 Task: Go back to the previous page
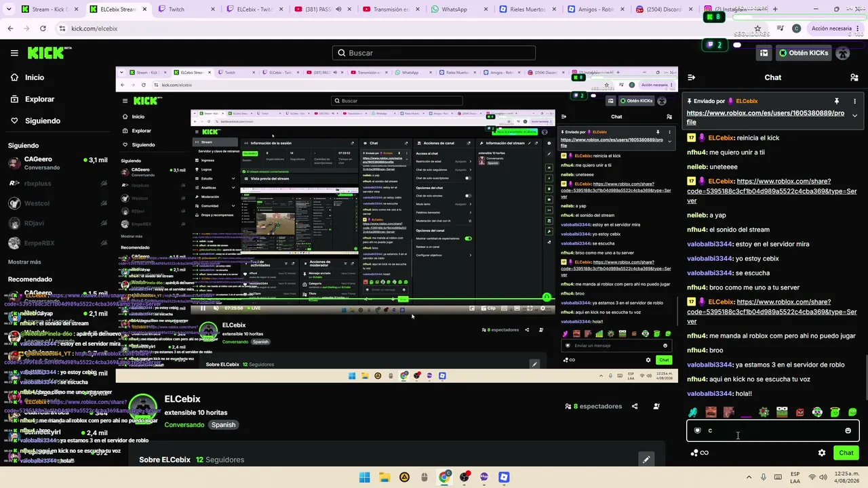10,28
